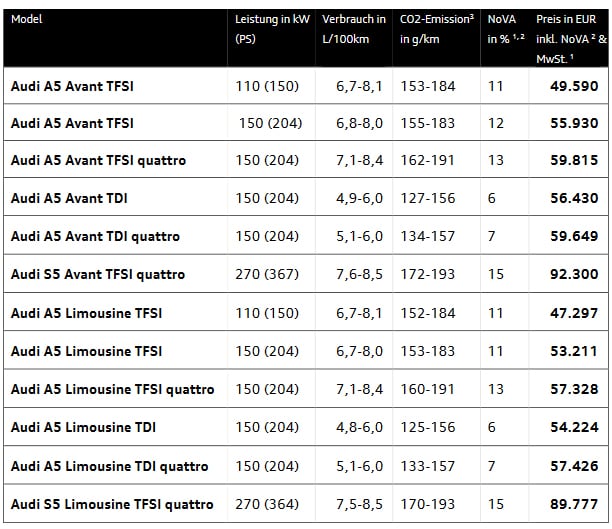The image size is (612, 529).
Task: Select the CO2 emission value 127-156
Action: [x=428, y=199]
